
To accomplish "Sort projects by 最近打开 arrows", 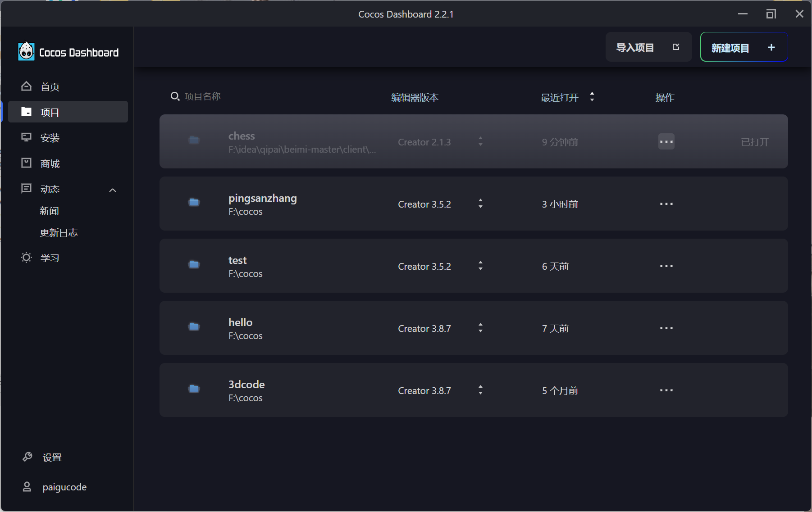I will click(x=592, y=97).
